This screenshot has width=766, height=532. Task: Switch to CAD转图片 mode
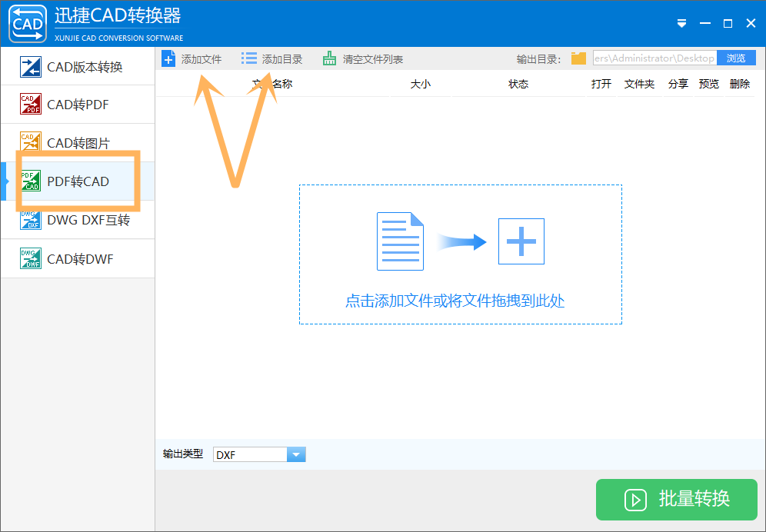pyautogui.click(x=78, y=143)
